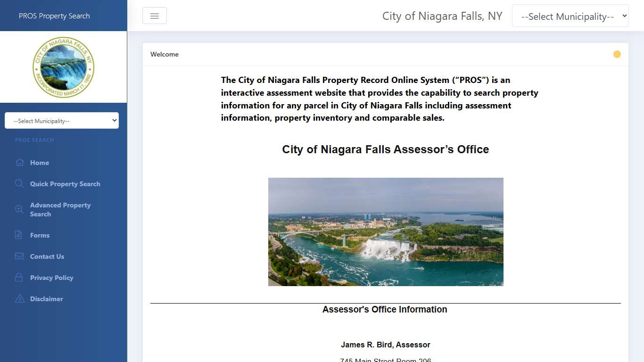Click the padlock icon next to Privacy Policy
644x362 pixels.
point(19,277)
